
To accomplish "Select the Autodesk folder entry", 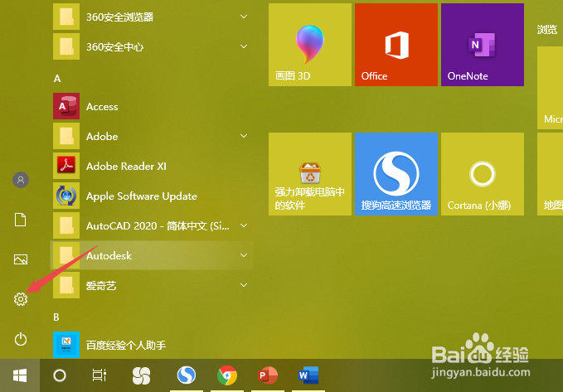I will 152,255.
